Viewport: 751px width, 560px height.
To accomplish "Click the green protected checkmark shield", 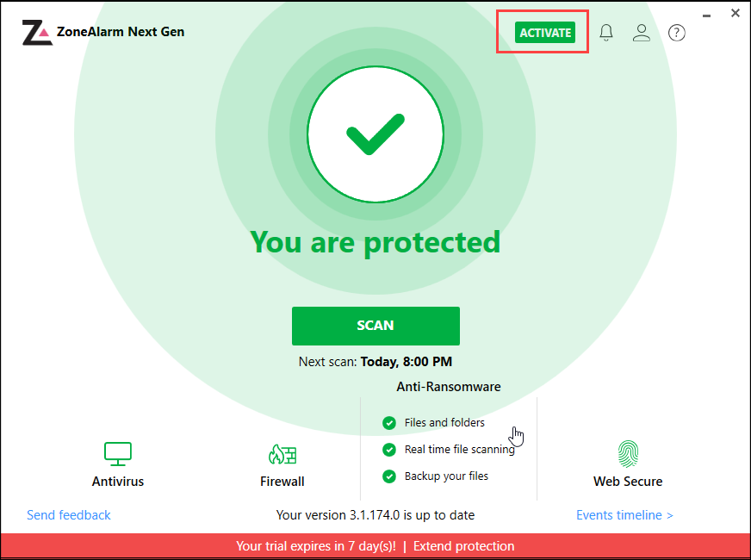I will [375, 134].
